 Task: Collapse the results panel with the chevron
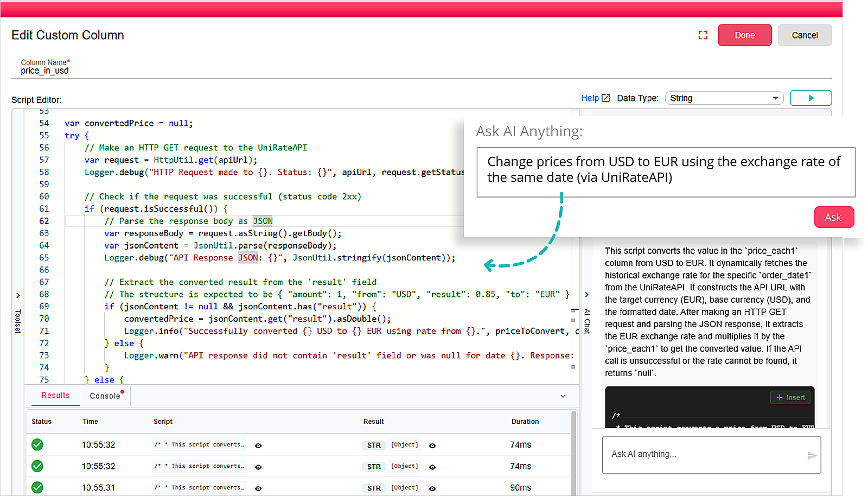click(563, 396)
